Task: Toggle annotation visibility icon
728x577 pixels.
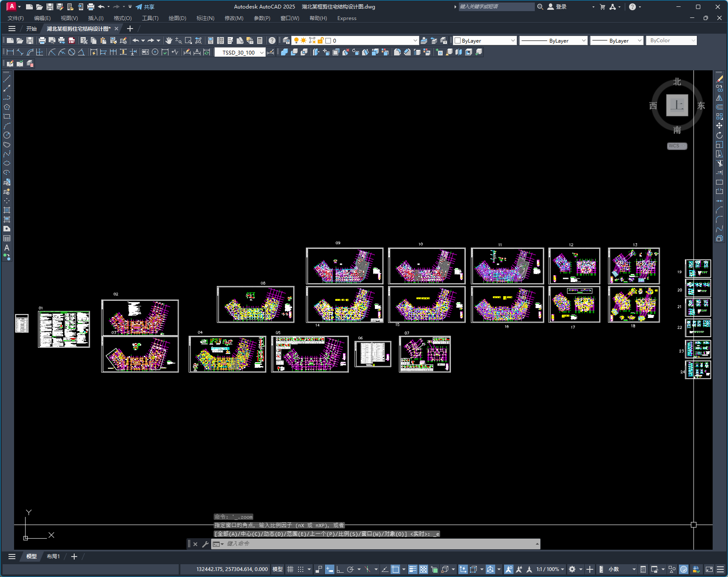Action: tap(509, 569)
